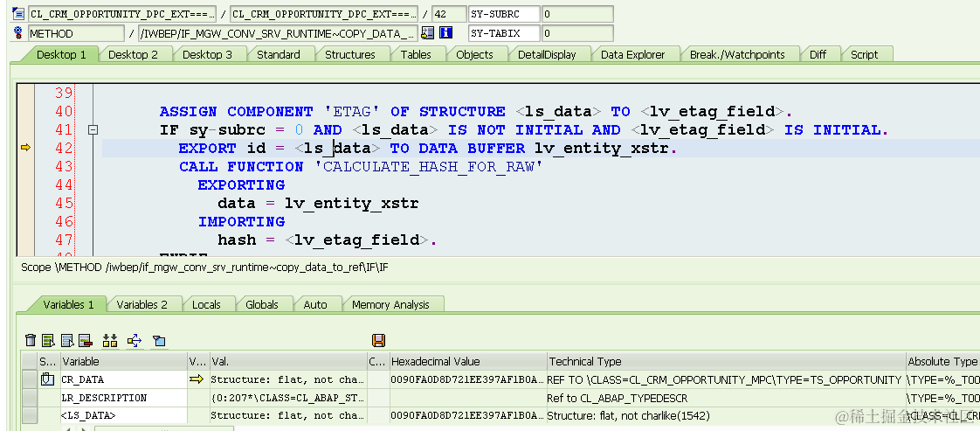The height and width of the screenshot is (431, 980).
Task: Click 'Ref to CL_ABAP_TYPEDESCR' technical type cell
Action: (726, 398)
